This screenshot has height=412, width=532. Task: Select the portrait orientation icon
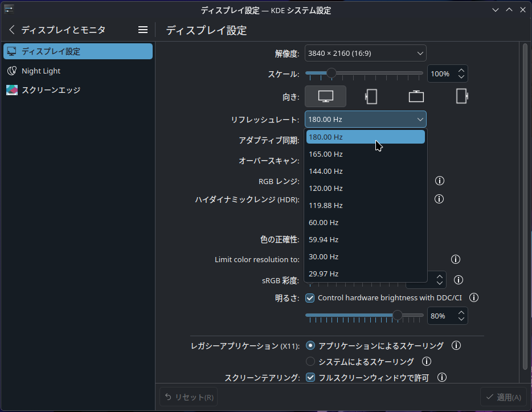click(x=371, y=96)
